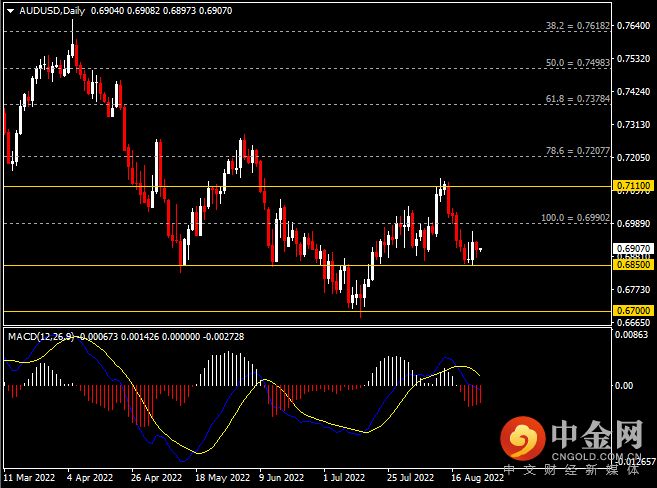Image resolution: width=657 pixels, height=488 pixels.
Task: Select the 61.8 = 0.73784 Fibonacci level
Action: point(578,99)
